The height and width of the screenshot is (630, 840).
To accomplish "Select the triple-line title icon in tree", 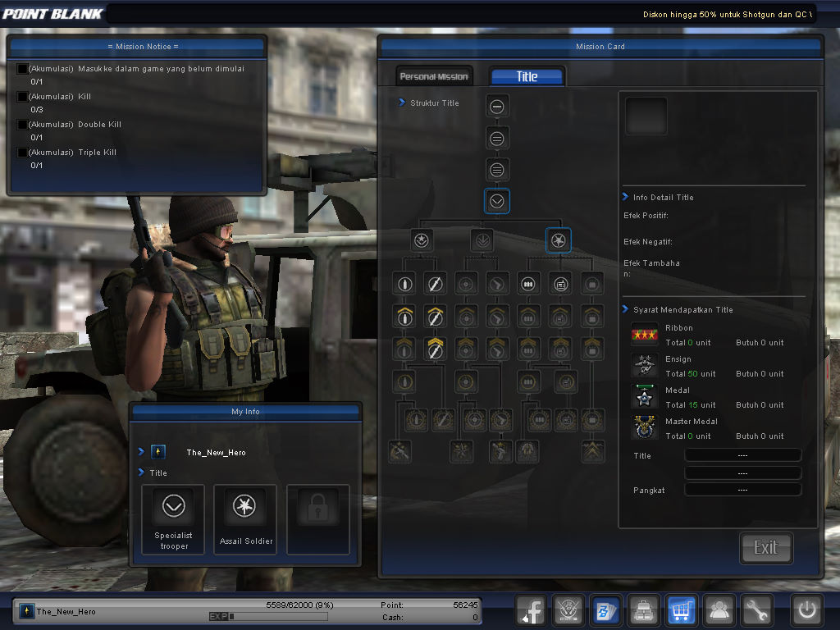I will coord(496,171).
